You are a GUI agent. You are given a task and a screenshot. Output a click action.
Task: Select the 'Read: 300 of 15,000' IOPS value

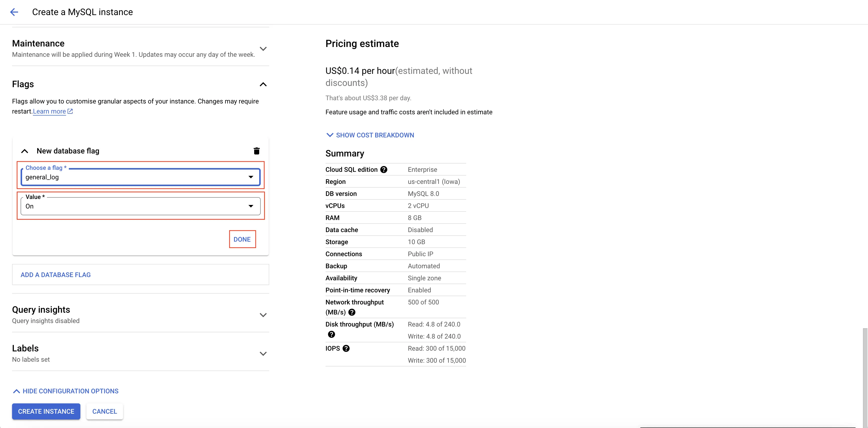[x=436, y=348]
